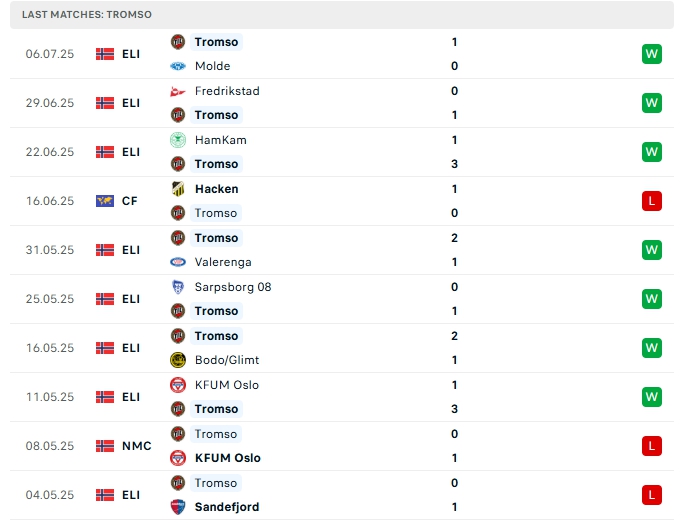This screenshot has width=686, height=523.
Task: Open the Molde team link
Action: point(212,66)
